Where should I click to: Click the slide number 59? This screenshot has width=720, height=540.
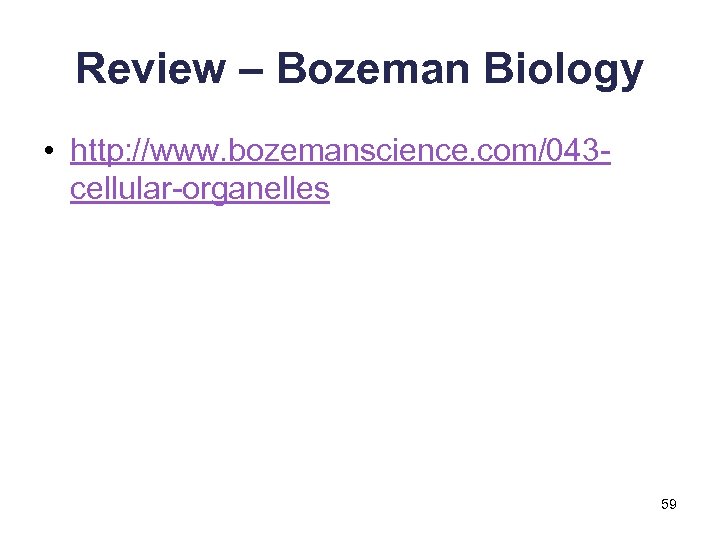tap(669, 505)
